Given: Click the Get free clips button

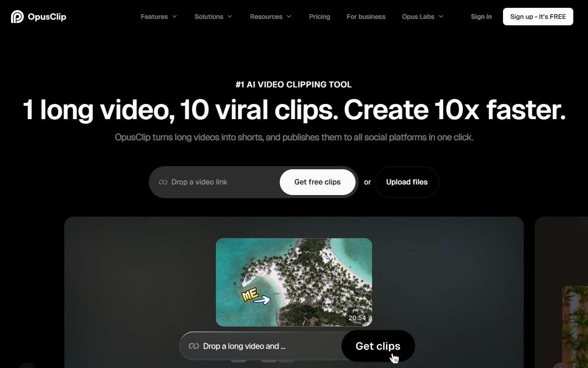Looking at the screenshot, I should [x=317, y=182].
